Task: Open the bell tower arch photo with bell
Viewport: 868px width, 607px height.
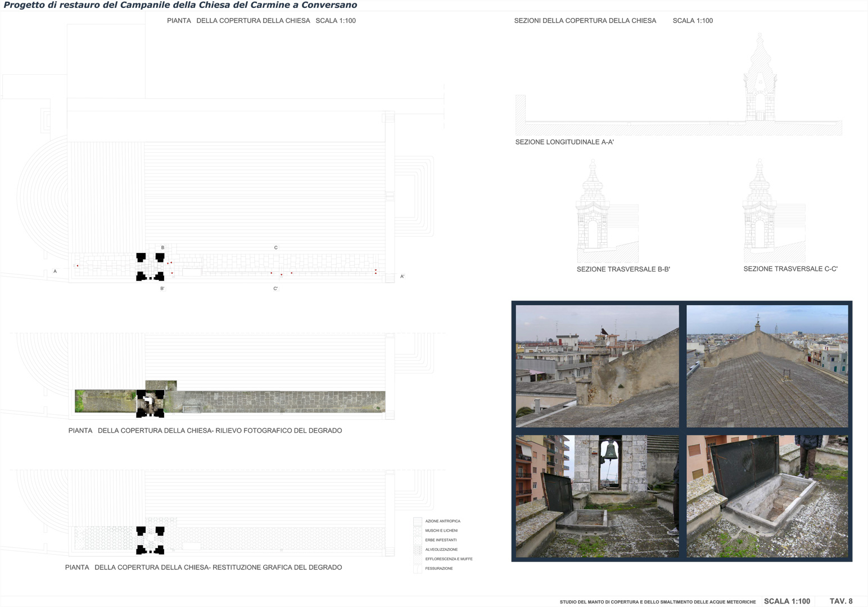Action: point(597,496)
